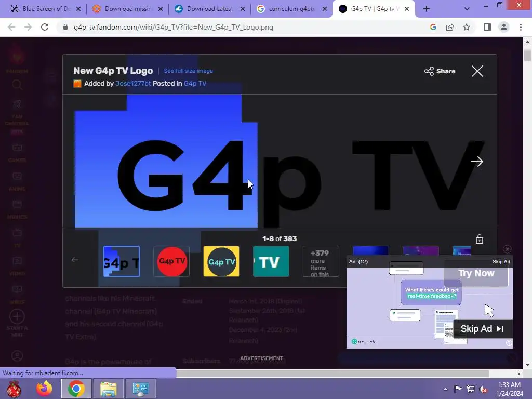Open Chrome three-dot menu
Viewport: 532px width, 399px height.
coord(521,27)
